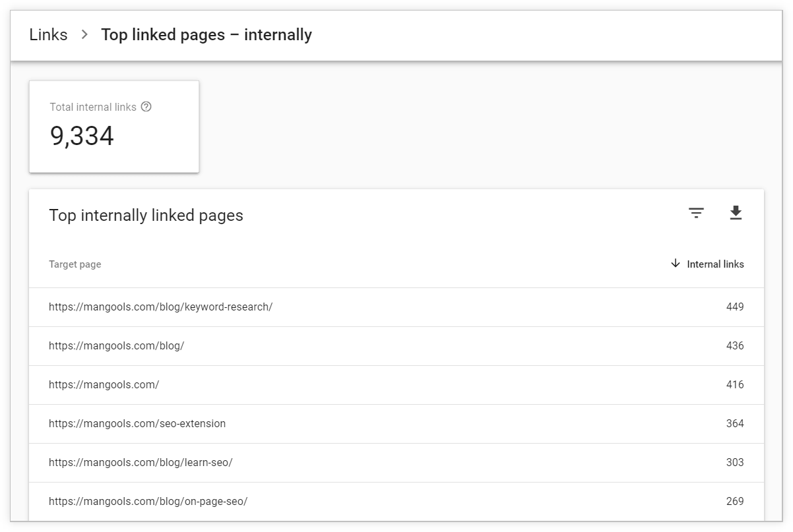Click the Target page column header
The image size is (793, 532).
(x=75, y=264)
